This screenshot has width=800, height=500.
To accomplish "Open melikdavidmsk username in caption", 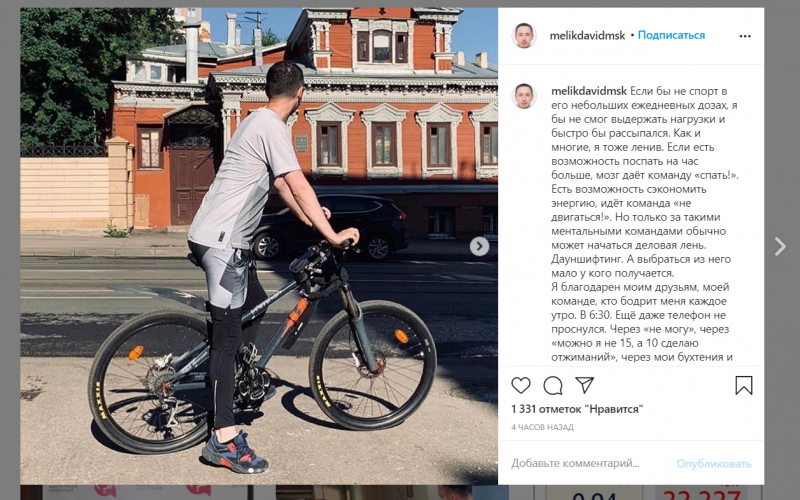I will pos(589,91).
